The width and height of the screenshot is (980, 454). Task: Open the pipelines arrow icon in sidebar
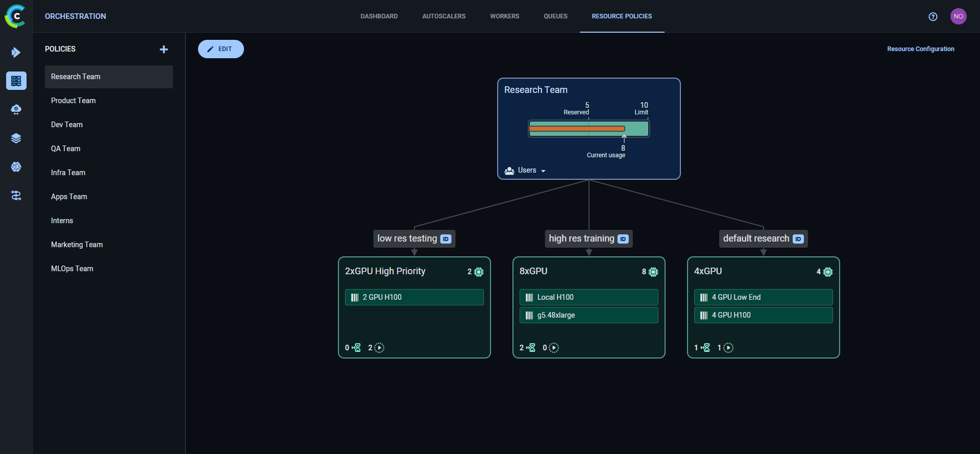[x=16, y=52]
